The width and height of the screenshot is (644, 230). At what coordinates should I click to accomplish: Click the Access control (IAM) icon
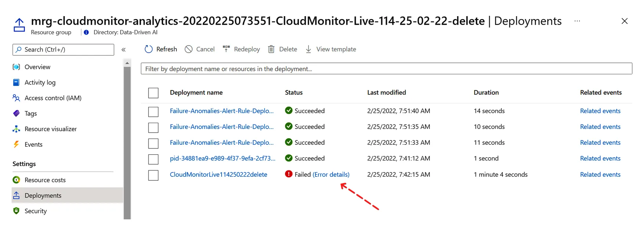pyautogui.click(x=16, y=98)
